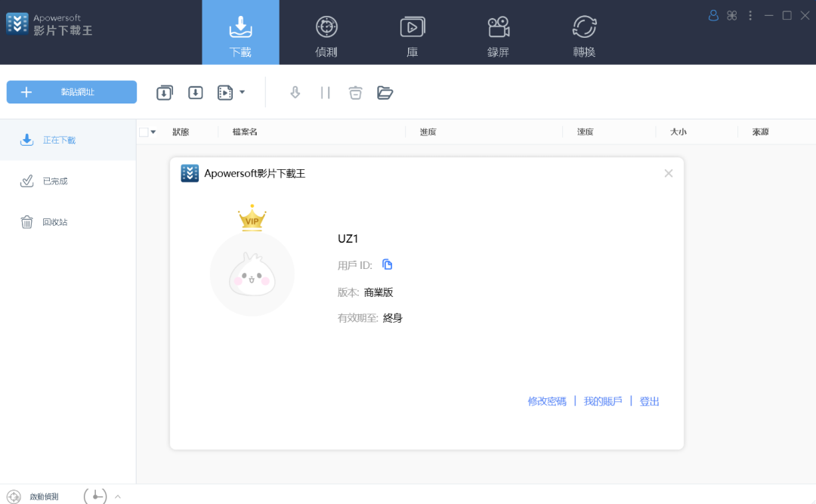Click the delete trash icon in the toolbar
The height and width of the screenshot is (504, 816).
click(x=355, y=93)
